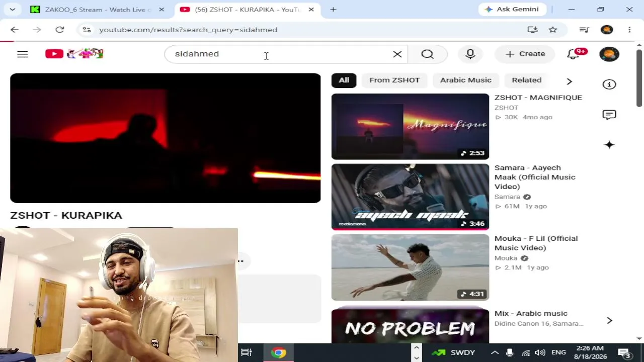Click the ENG language indicator in the taskbar
The height and width of the screenshot is (362, 644).
558,352
